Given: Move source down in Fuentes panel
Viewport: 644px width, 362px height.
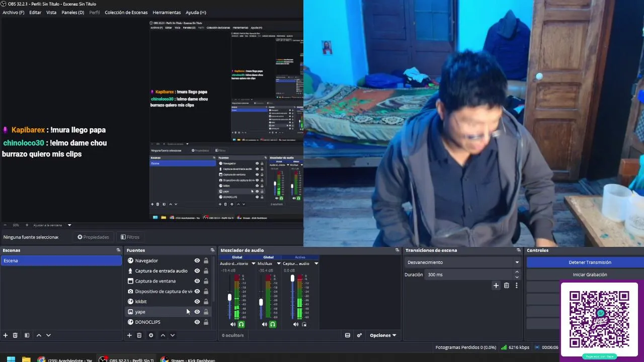Looking at the screenshot, I should [173, 335].
